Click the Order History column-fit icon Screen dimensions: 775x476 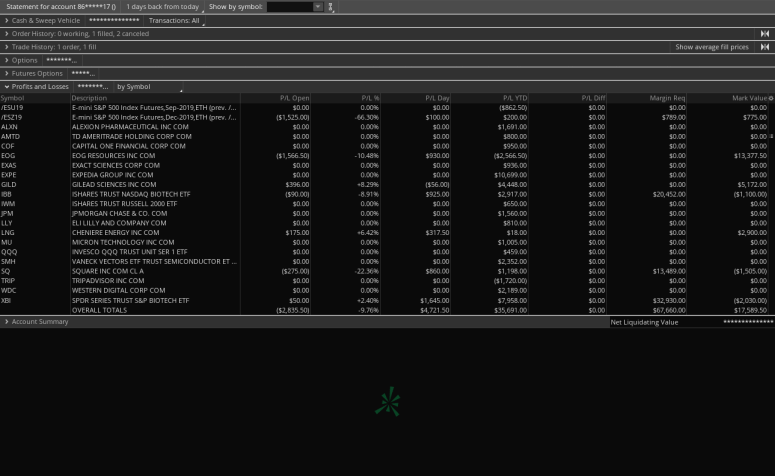pos(765,34)
